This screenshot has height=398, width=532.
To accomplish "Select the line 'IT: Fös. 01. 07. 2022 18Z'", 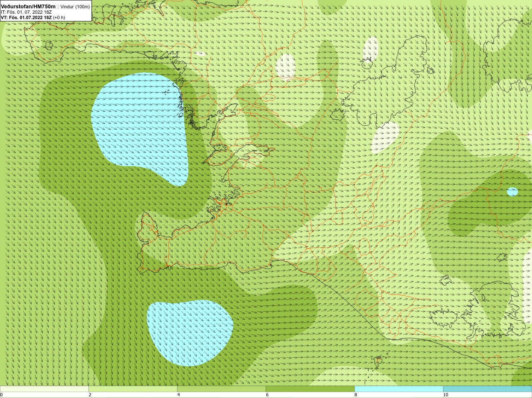I will coord(26,12).
